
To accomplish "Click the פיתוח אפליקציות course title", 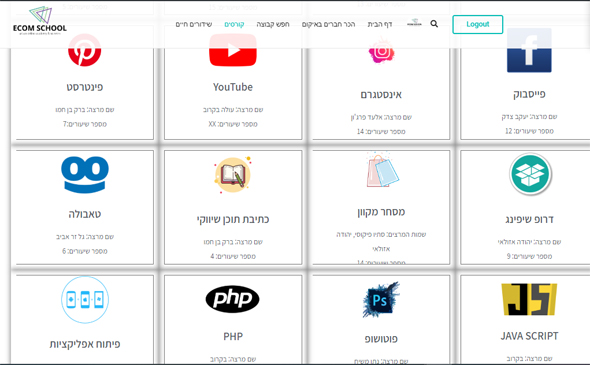I will pos(85,344).
